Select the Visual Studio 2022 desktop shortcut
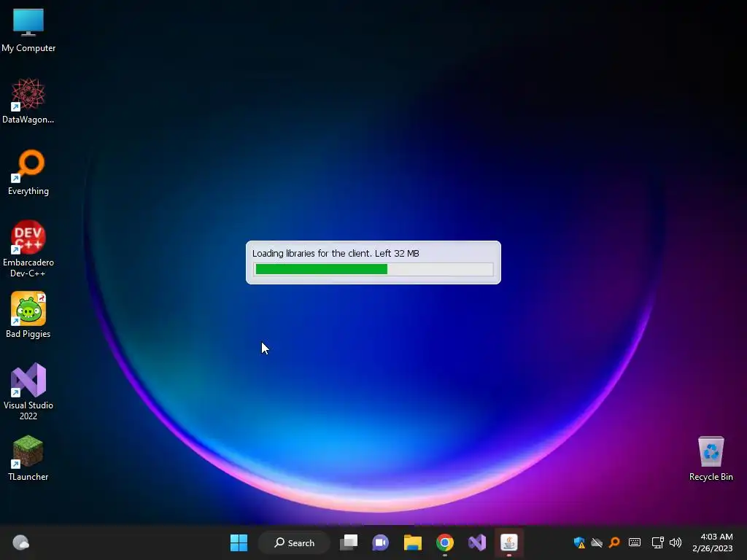Image resolution: width=747 pixels, height=560 pixels. click(28, 392)
